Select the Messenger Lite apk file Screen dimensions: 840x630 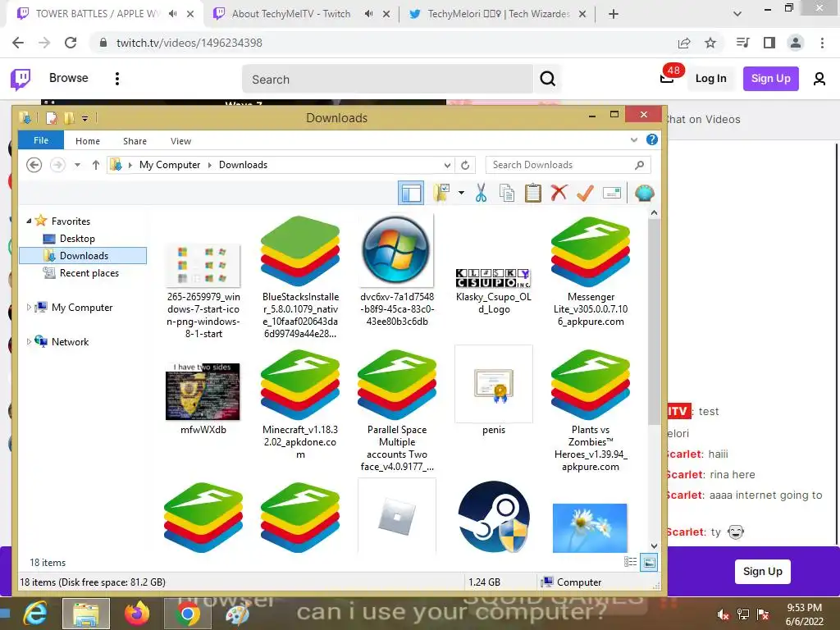591,252
